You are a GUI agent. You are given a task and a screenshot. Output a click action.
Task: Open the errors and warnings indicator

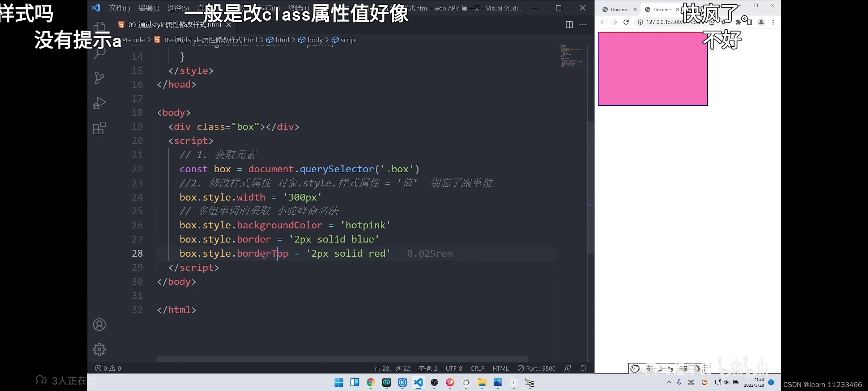pyautogui.click(x=108, y=368)
